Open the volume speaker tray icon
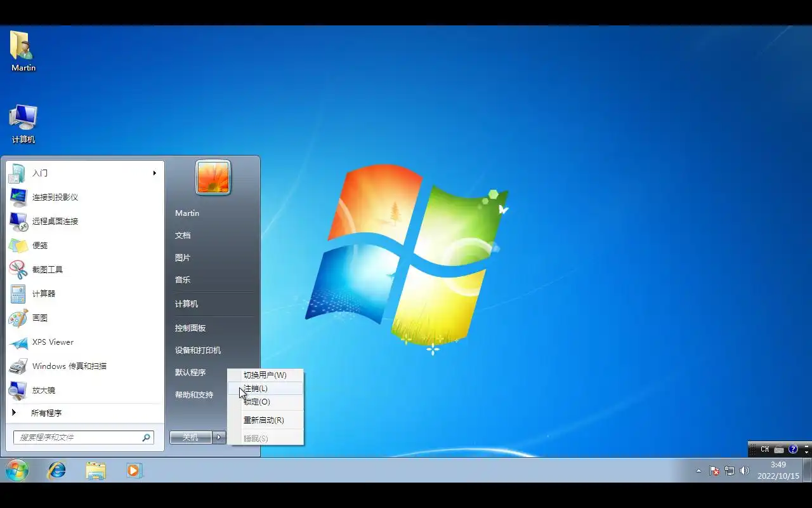This screenshot has width=812, height=508. coord(745,471)
